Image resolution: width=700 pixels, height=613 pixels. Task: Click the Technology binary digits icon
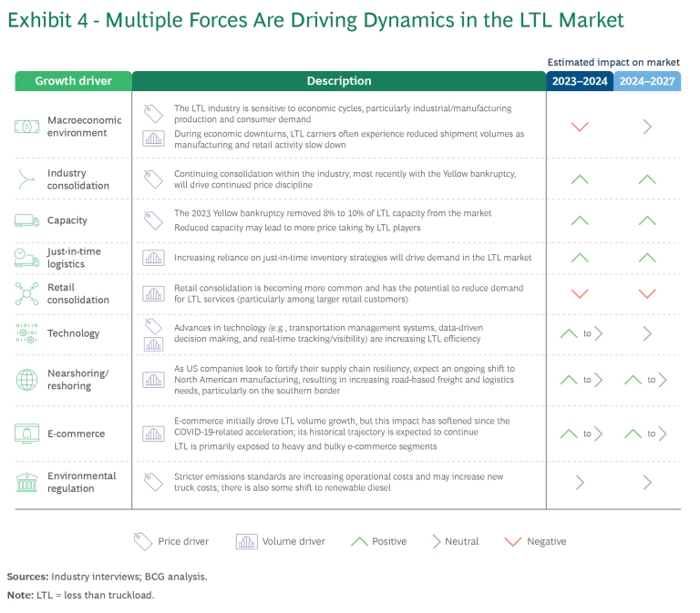pos(27,333)
